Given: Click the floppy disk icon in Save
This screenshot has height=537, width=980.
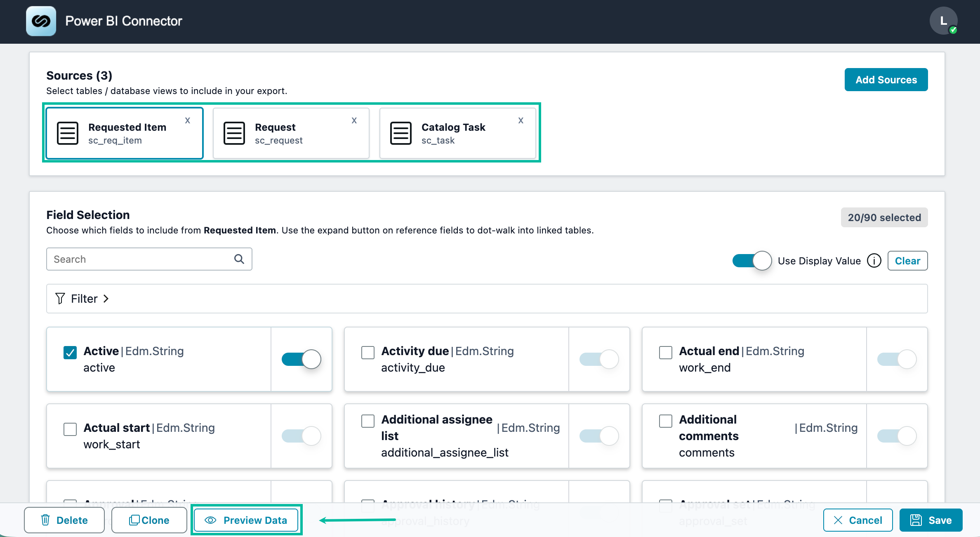Looking at the screenshot, I should (x=916, y=520).
